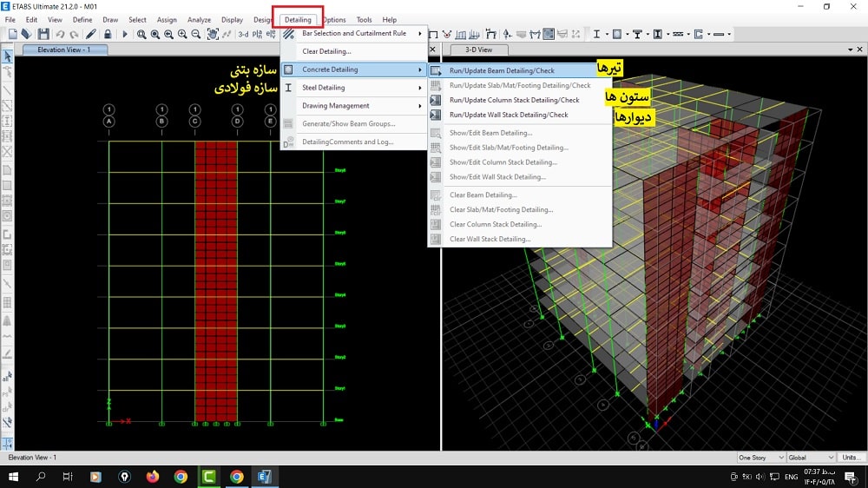This screenshot has height=488, width=868.
Task: Click the Save model icon
Action: click(x=43, y=35)
